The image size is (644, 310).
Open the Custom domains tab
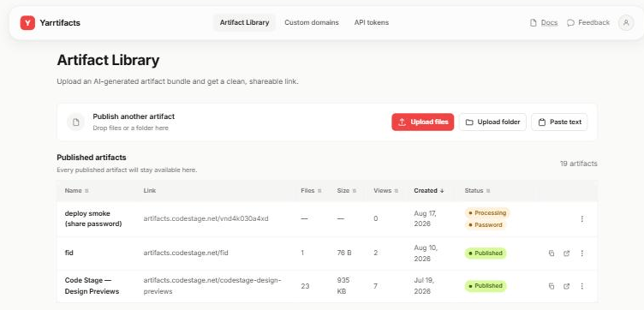(x=312, y=22)
